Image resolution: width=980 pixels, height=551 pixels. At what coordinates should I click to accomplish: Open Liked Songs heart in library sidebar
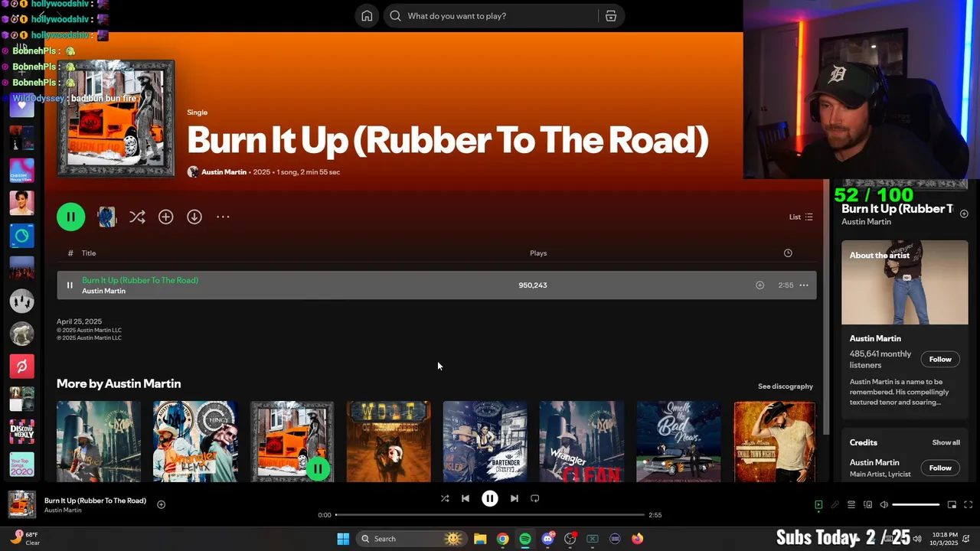tap(21, 106)
